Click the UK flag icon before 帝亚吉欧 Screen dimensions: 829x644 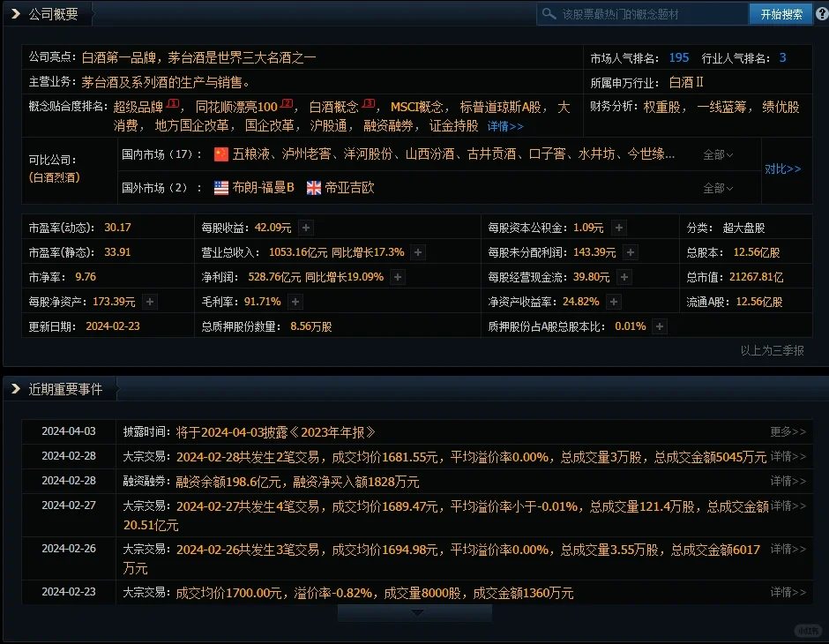click(314, 187)
